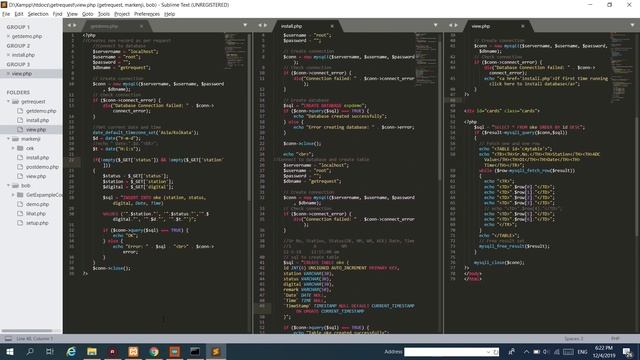Close getdemo.php in Group 1 open files
This screenshot has width=640, height=360.
(x=8, y=36)
